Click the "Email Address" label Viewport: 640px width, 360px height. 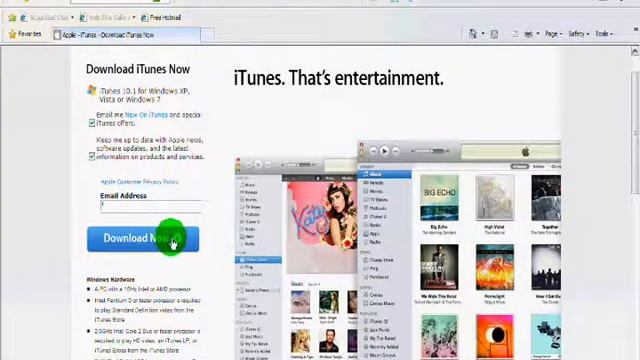click(x=123, y=196)
